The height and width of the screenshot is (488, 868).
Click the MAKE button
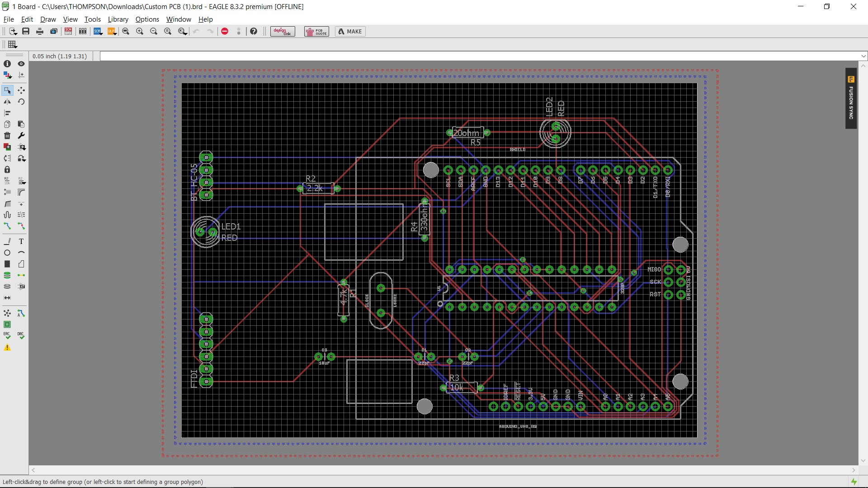pos(350,31)
